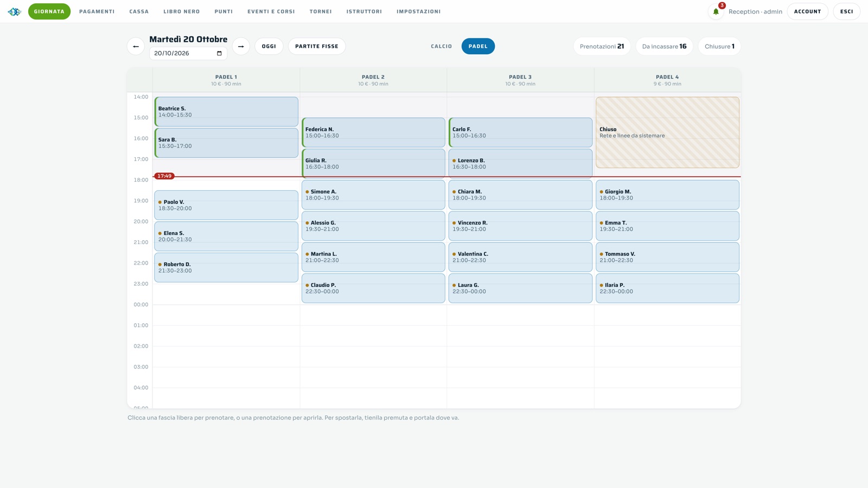This screenshot has width=868, height=488.
Task: Switch to Calcio courts view
Action: click(441, 46)
